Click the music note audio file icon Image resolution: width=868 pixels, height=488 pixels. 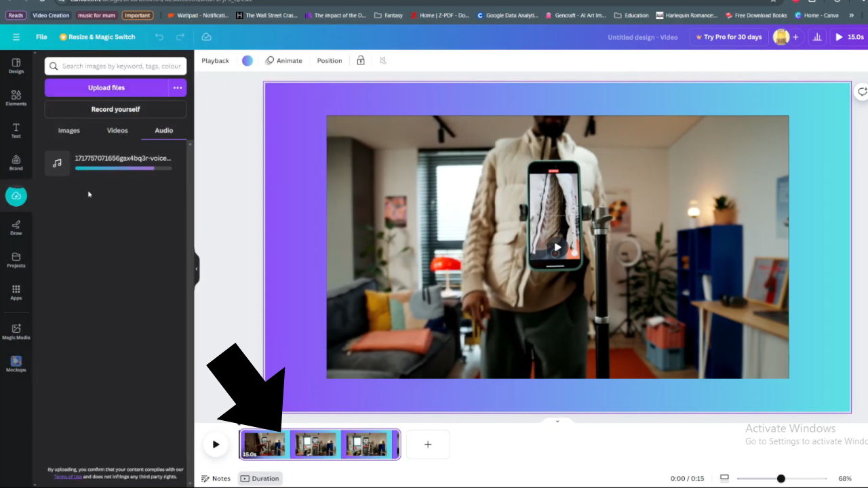click(x=57, y=163)
